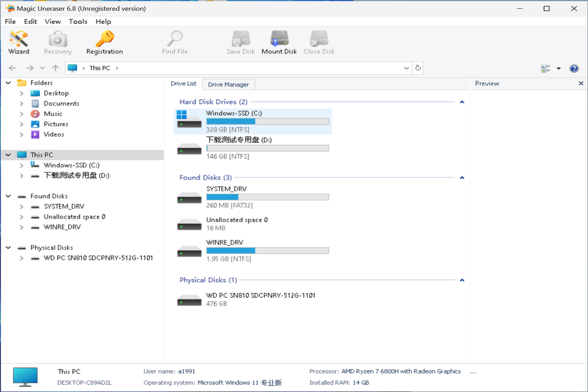This screenshot has width=588, height=392.
Task: Select Unallocated space 0 in the tree
Action: tap(74, 217)
